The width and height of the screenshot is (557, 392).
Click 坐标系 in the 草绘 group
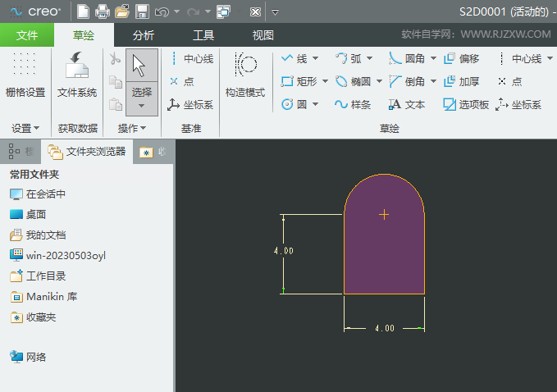[x=518, y=105]
